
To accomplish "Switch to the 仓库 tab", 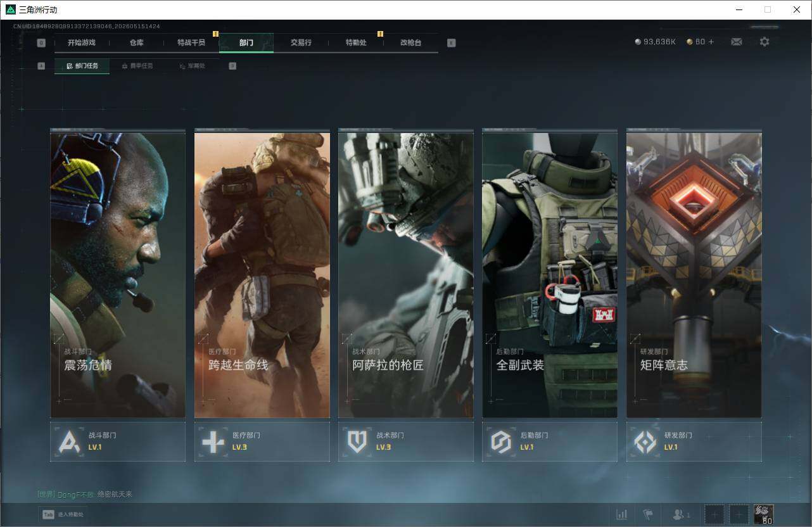I will pyautogui.click(x=136, y=42).
